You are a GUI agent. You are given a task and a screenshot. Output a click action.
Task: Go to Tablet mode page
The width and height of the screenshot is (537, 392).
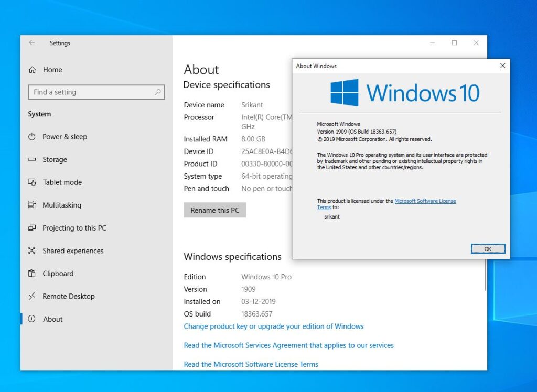click(62, 182)
